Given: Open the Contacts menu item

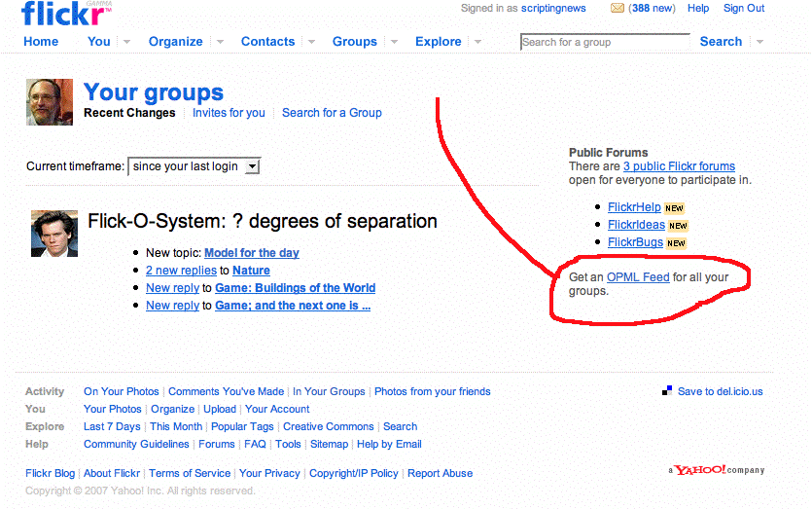Looking at the screenshot, I should coord(267,42).
